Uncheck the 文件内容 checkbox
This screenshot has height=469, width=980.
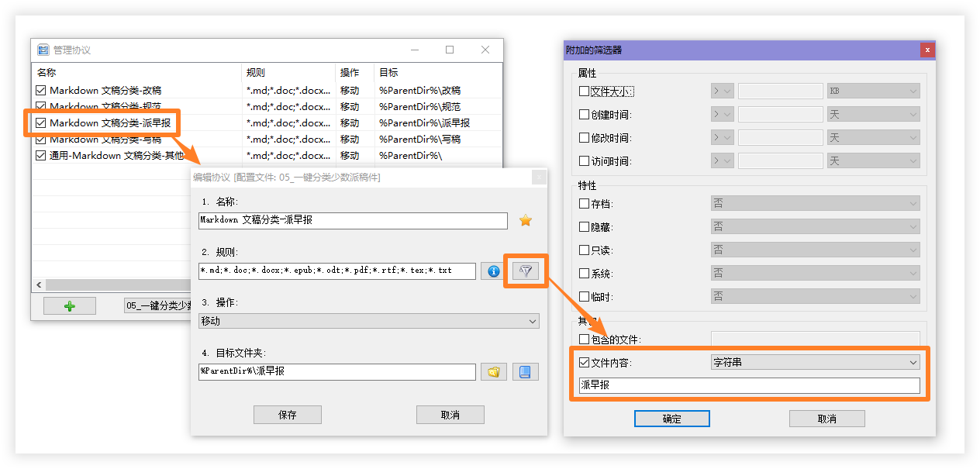585,362
